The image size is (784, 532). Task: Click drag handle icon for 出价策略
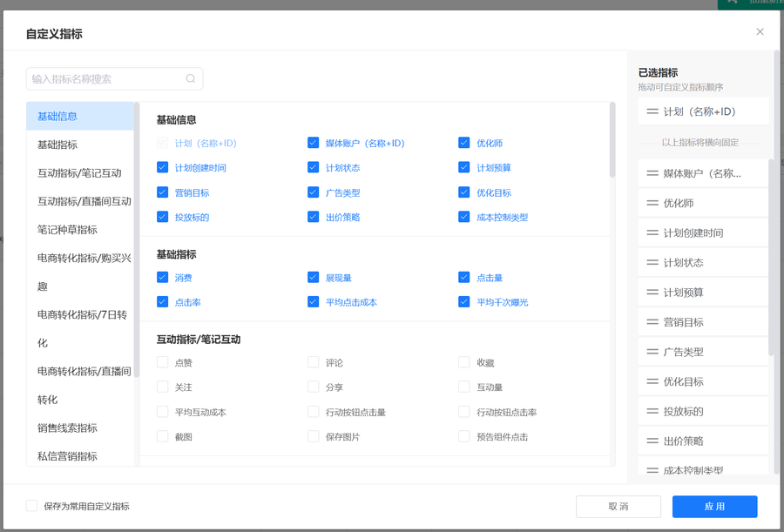(652, 441)
